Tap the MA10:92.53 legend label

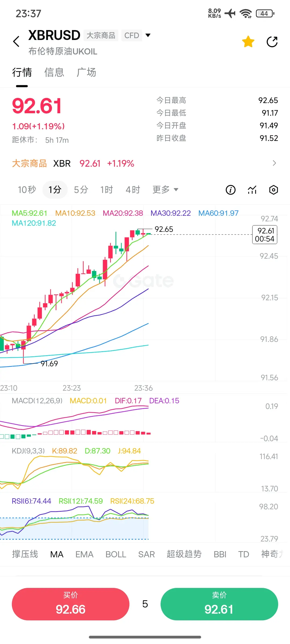75,213
